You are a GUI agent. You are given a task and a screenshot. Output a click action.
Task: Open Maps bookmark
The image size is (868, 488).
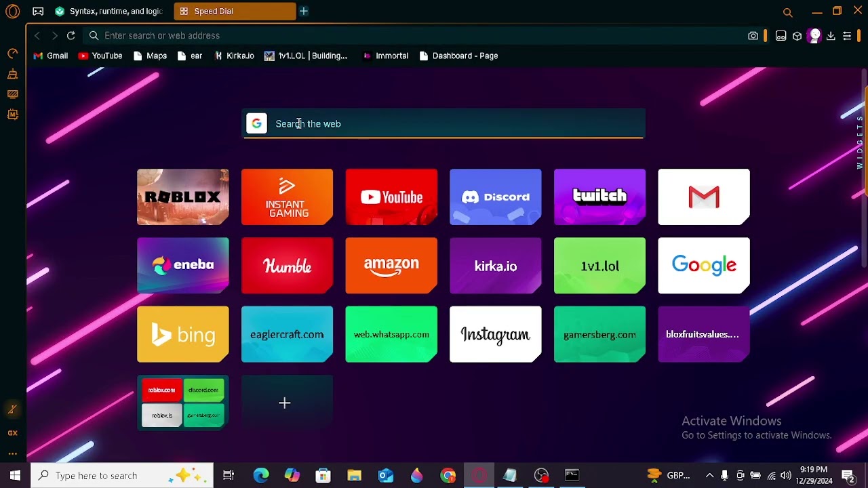tap(151, 56)
